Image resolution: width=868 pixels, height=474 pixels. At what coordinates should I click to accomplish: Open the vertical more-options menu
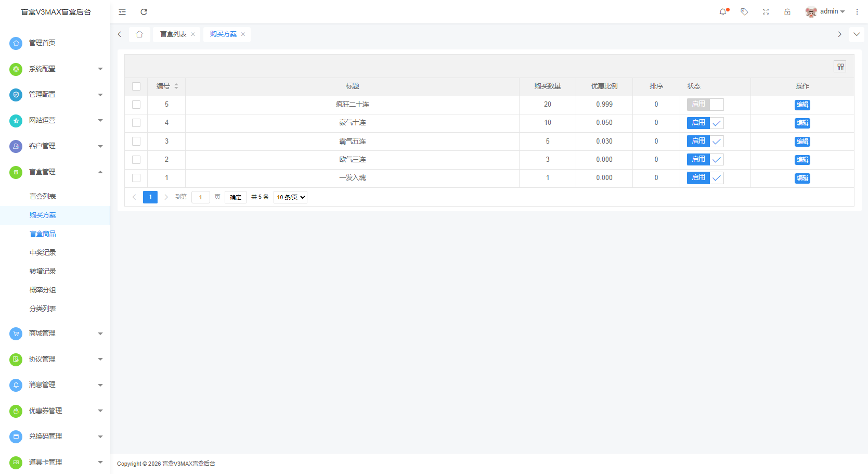click(857, 12)
